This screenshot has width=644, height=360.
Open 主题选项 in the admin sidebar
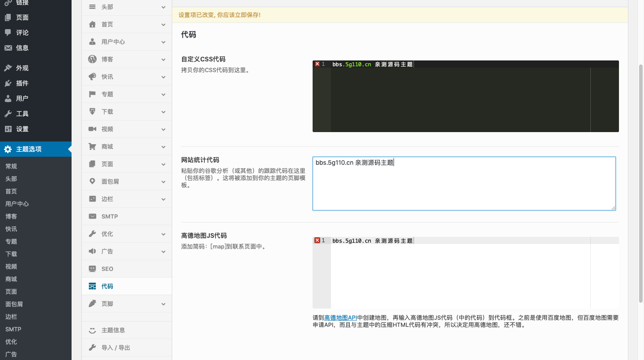tap(29, 149)
